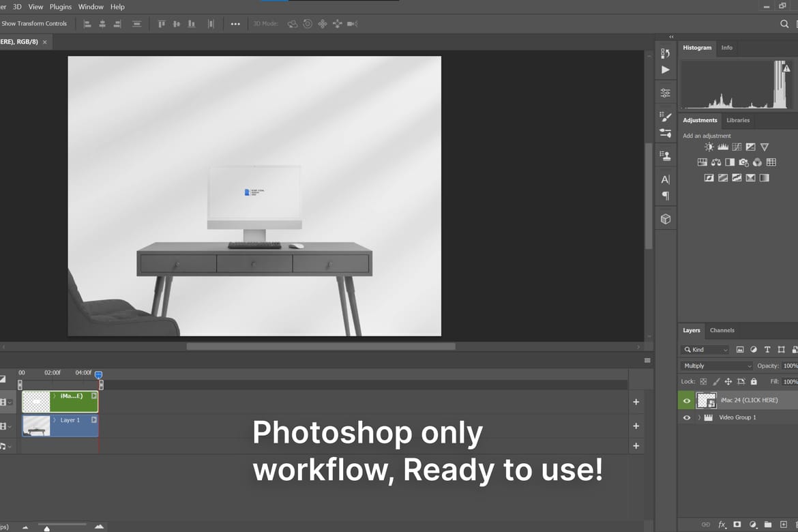The height and width of the screenshot is (532, 798).
Task: Open the Multiply blend mode dropdown
Action: pyautogui.click(x=717, y=366)
